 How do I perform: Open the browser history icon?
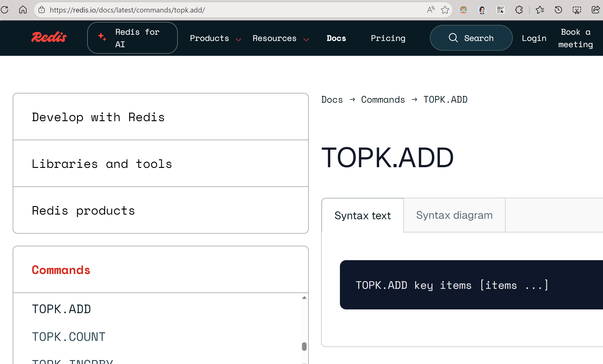(558, 10)
